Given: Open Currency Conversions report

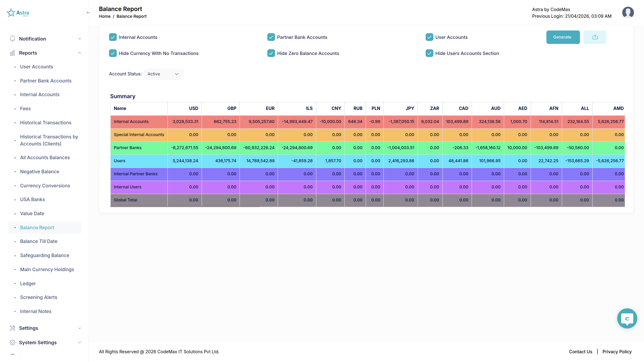Looking at the screenshot, I should [45, 186].
